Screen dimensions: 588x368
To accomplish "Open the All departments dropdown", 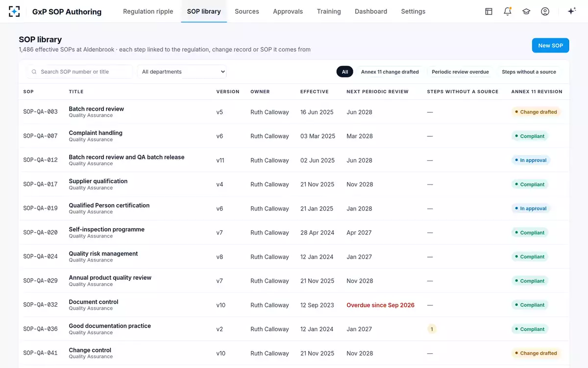I will pos(182,72).
